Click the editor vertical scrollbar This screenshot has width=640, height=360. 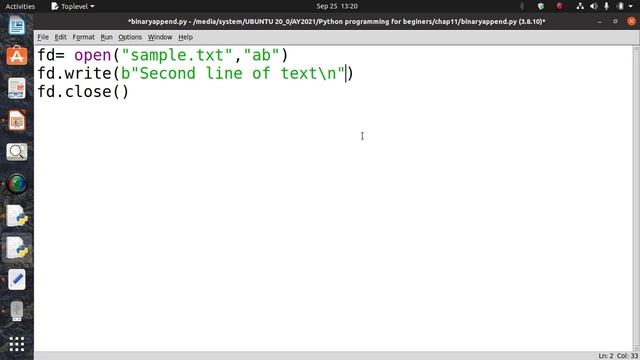coord(636,198)
